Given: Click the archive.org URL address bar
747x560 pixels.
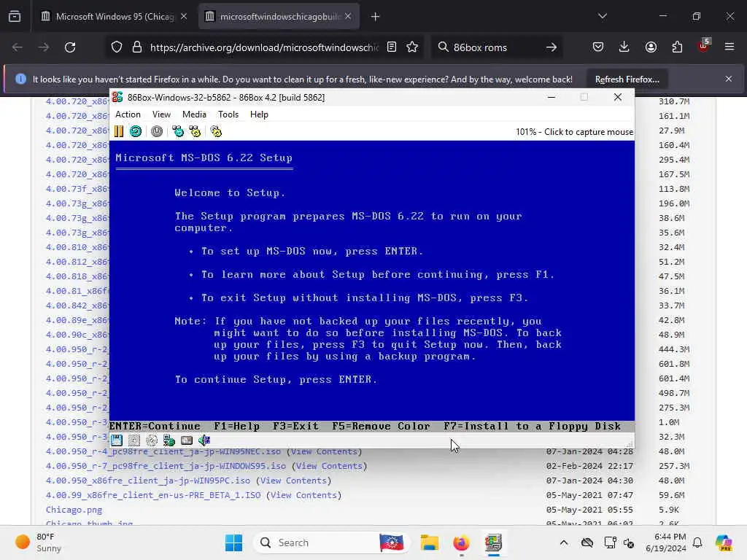Looking at the screenshot, I should (x=264, y=47).
